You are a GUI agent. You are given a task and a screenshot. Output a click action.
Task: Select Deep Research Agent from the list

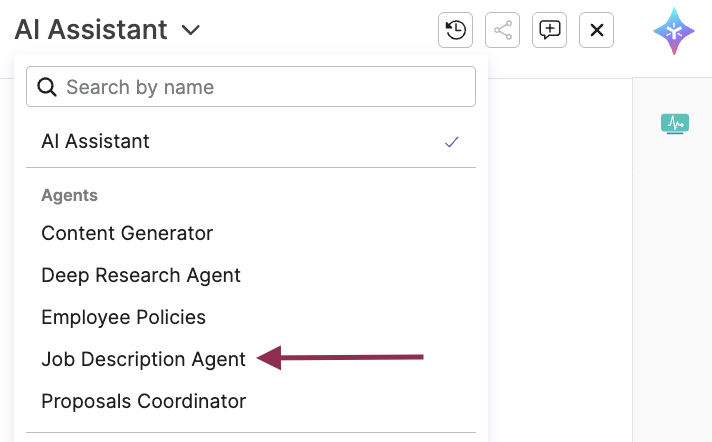[141, 275]
